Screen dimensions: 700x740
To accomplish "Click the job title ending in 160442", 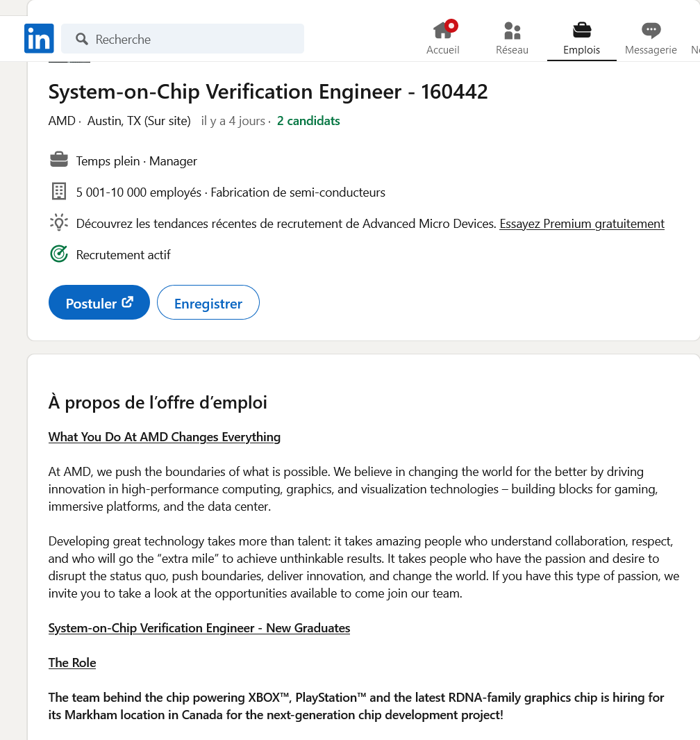I will tap(268, 92).
